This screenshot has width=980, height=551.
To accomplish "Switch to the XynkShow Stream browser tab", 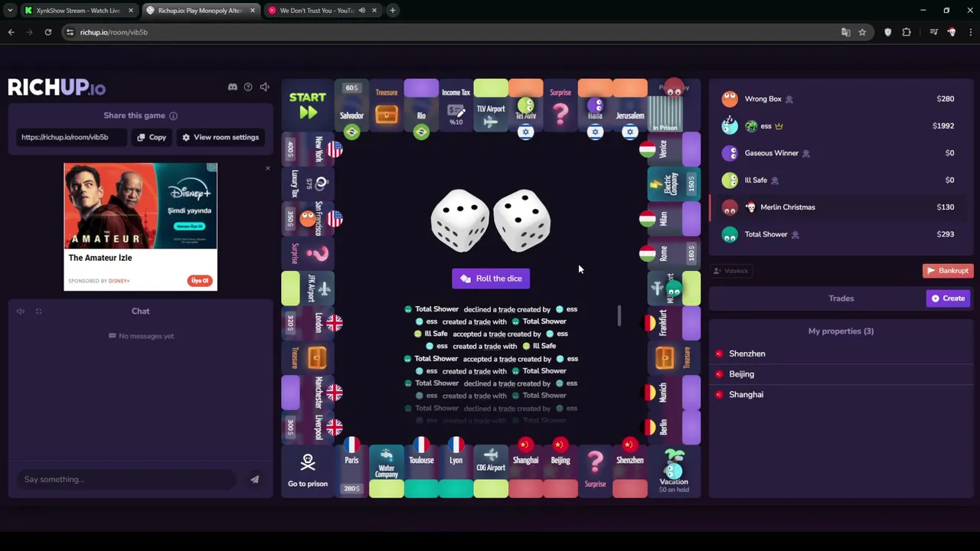I will (x=78, y=11).
